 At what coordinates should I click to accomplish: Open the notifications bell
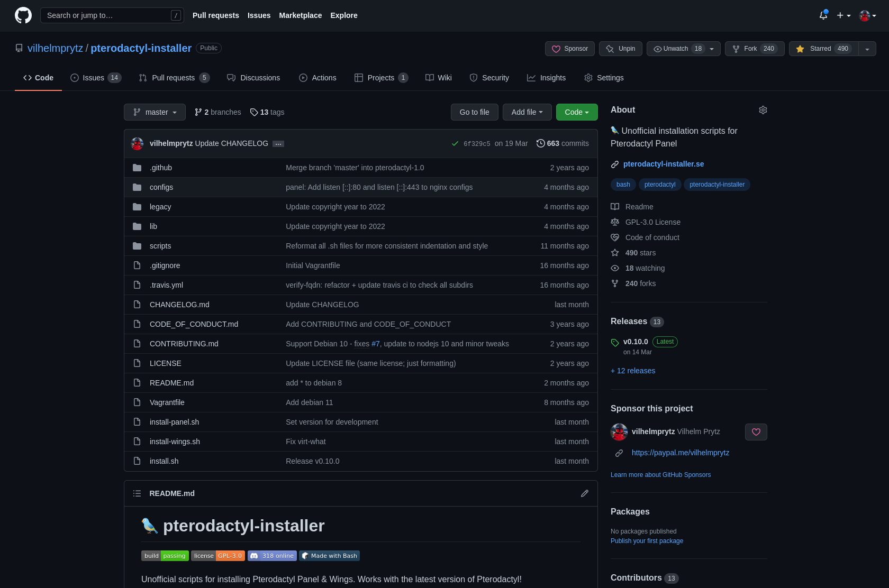pos(823,15)
